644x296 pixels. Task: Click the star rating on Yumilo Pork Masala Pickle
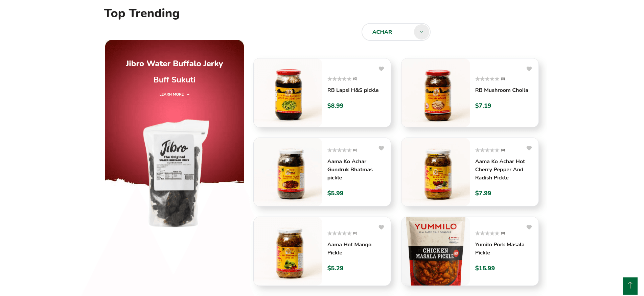tap(487, 233)
